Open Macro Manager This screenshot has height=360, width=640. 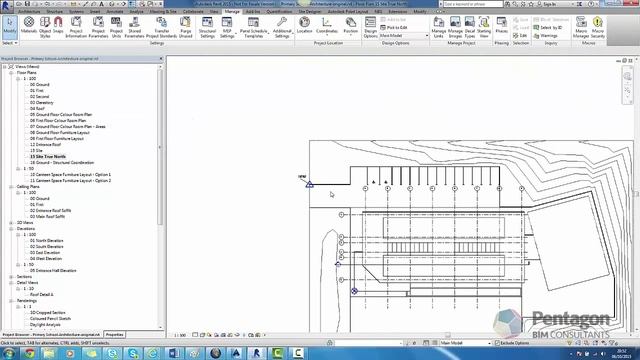tap(580, 27)
